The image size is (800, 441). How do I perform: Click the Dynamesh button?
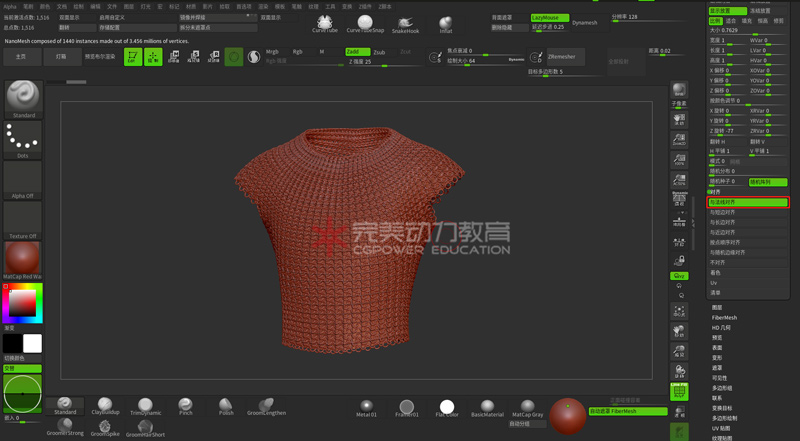(585, 22)
